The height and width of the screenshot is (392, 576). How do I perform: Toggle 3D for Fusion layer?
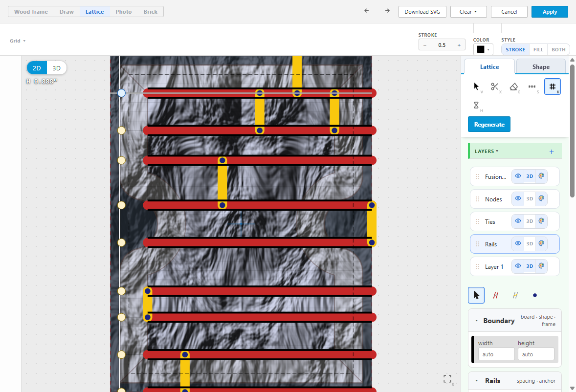coord(530,176)
